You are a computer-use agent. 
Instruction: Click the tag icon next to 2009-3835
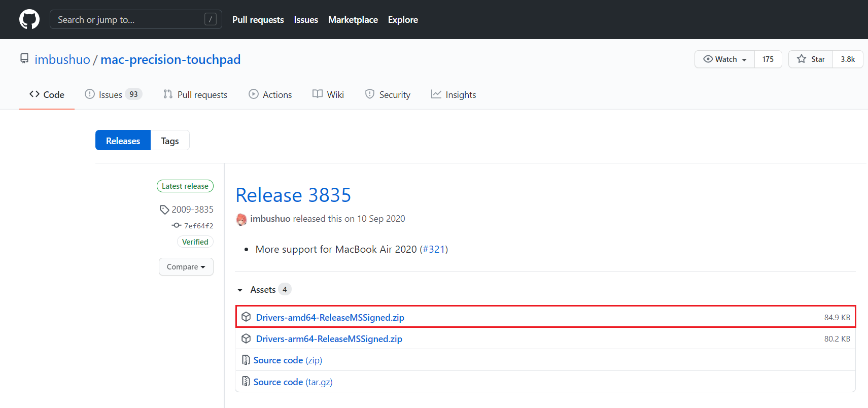coord(164,210)
